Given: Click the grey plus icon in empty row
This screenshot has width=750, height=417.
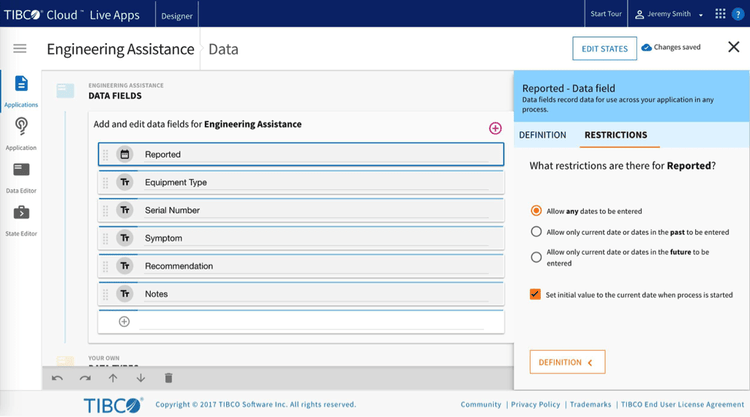Looking at the screenshot, I should tap(124, 321).
